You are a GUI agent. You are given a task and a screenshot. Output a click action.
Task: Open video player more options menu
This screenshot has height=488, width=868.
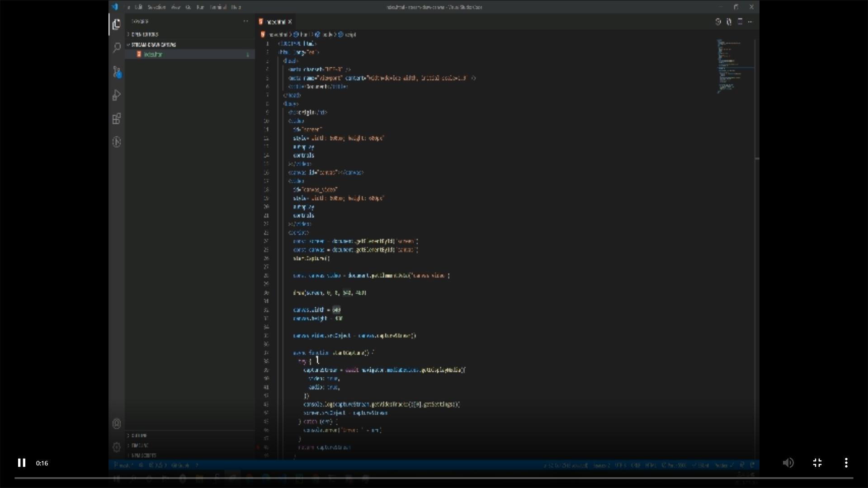846,463
